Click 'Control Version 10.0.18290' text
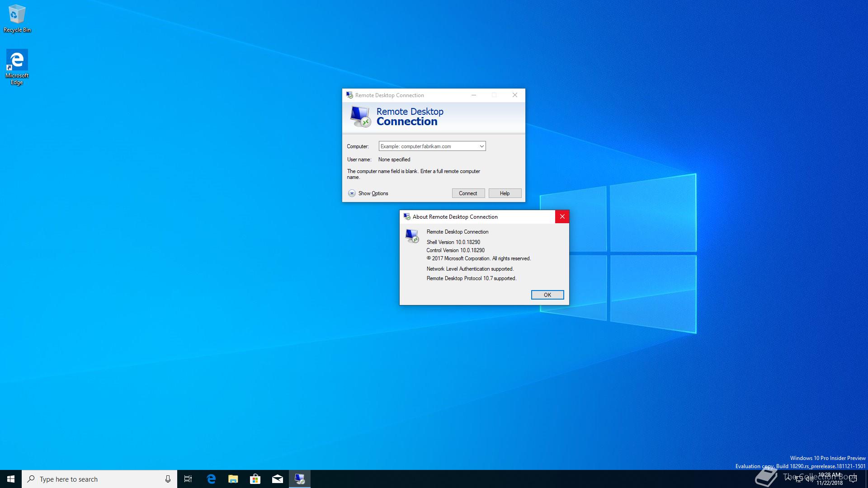 pos(455,250)
